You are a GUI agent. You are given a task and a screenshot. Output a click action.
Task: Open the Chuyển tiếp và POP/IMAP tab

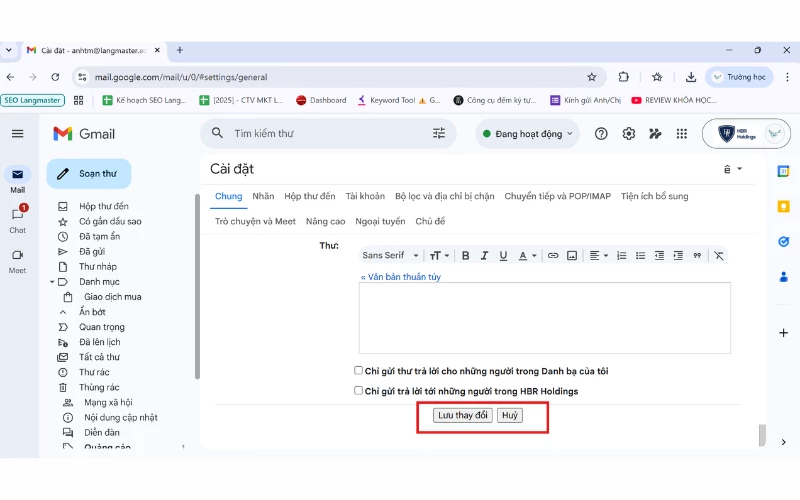click(557, 197)
